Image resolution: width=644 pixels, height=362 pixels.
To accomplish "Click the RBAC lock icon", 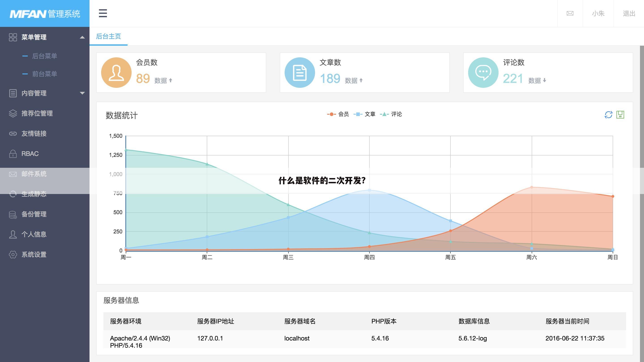I will tap(13, 154).
